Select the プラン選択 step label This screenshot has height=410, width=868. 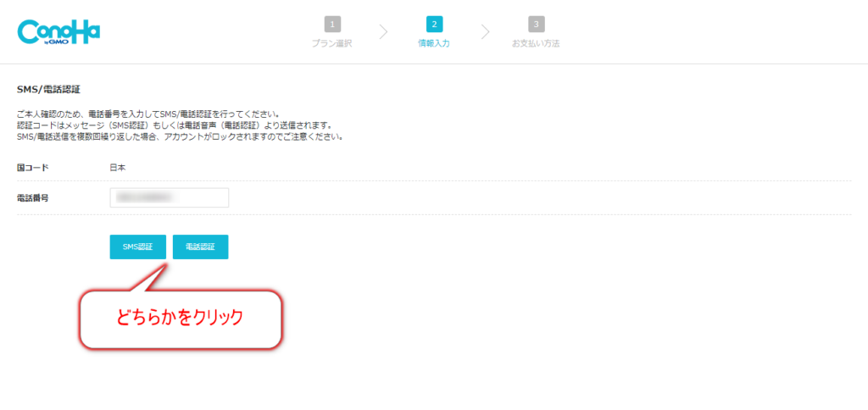(331, 44)
